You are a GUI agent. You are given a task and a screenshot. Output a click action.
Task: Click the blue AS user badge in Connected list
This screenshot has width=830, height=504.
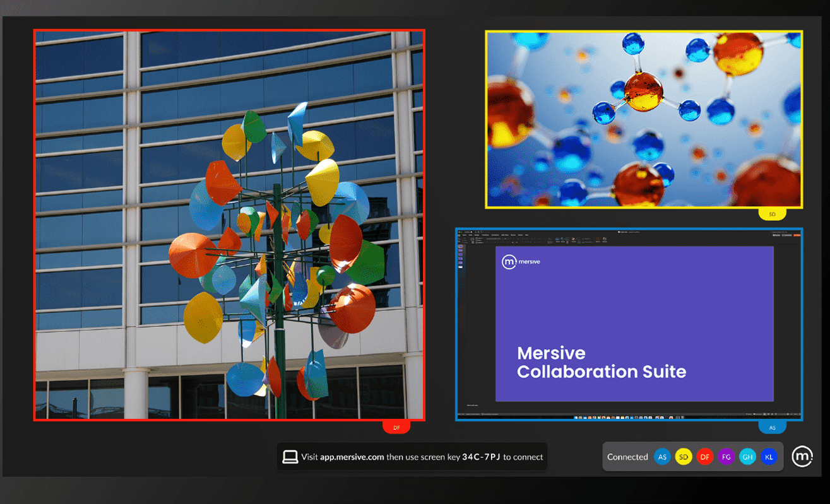[x=661, y=457]
